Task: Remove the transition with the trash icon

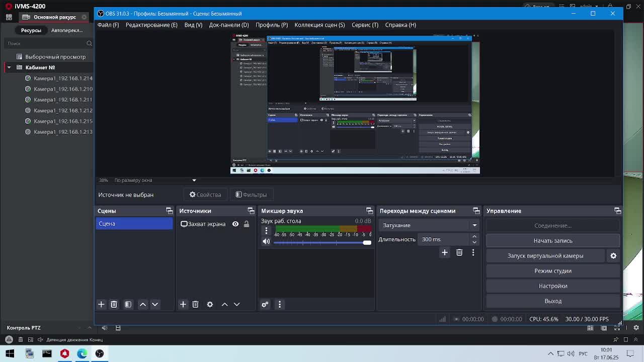Action: pos(459,252)
